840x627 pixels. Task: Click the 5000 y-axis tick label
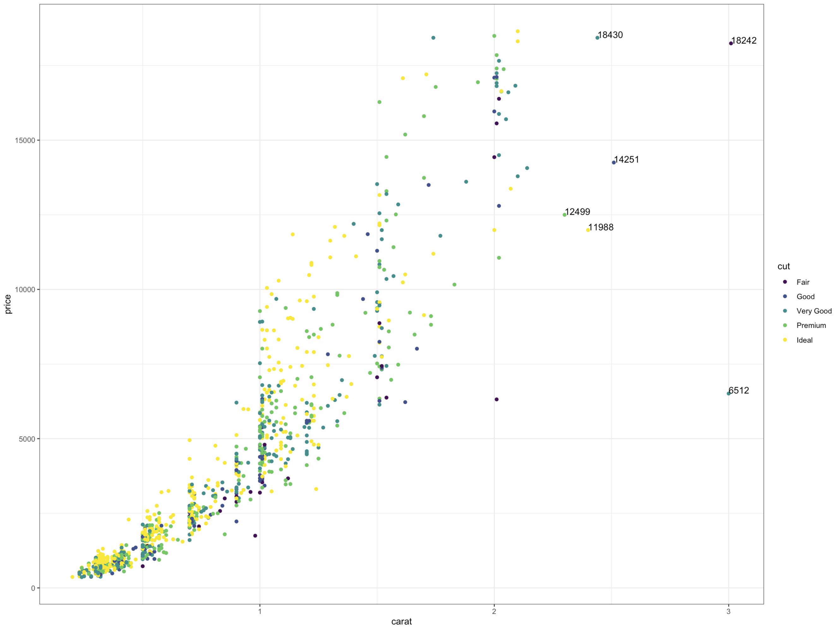[x=27, y=439]
